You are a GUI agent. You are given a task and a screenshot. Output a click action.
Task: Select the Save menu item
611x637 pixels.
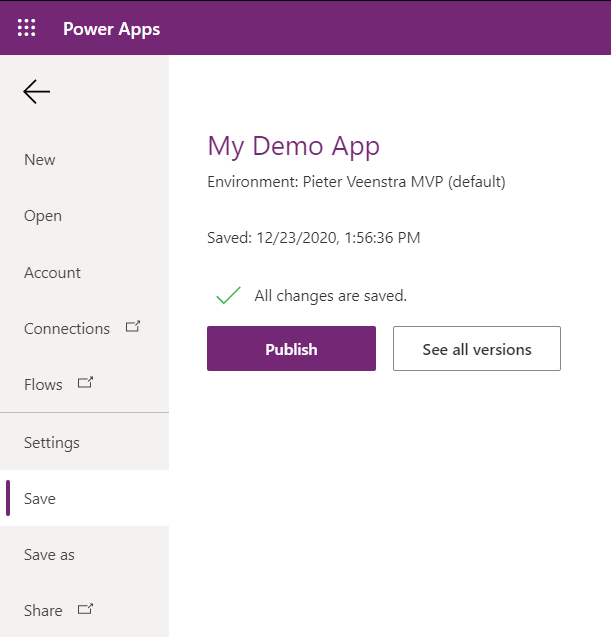click(x=84, y=498)
